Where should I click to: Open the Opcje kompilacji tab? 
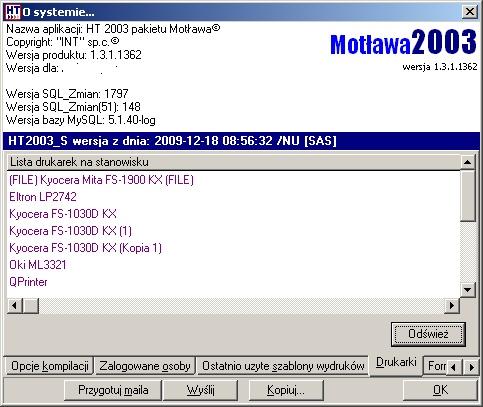(49, 366)
